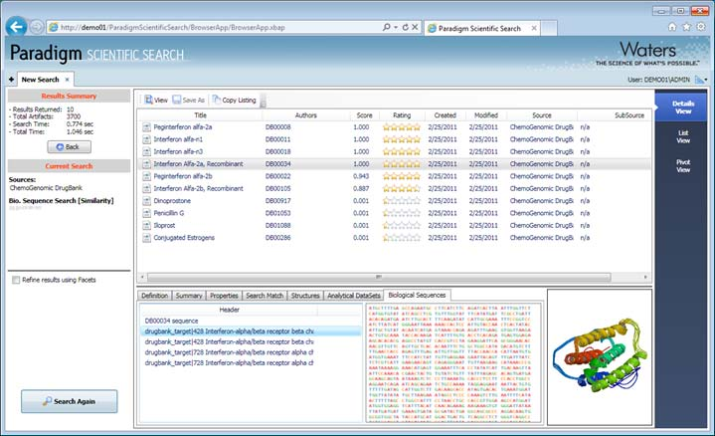Viewport: 715px width, 436px height.
Task: Open the Search Match tab
Action: click(264, 296)
